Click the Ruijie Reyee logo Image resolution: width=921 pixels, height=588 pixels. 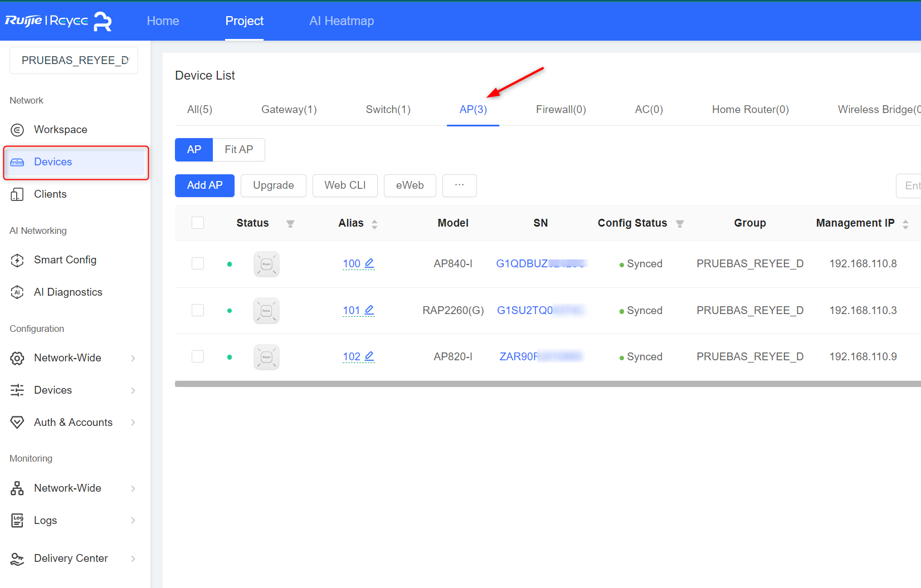[x=59, y=21]
